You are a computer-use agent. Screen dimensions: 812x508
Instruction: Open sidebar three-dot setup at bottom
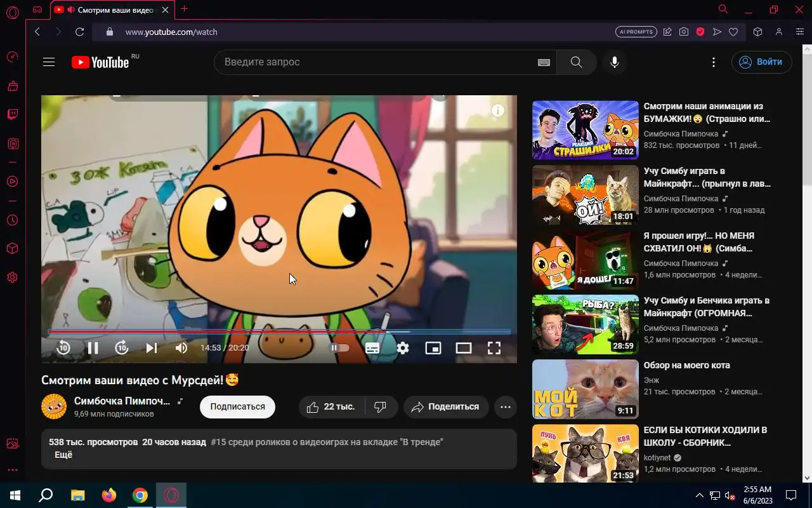tap(12, 471)
